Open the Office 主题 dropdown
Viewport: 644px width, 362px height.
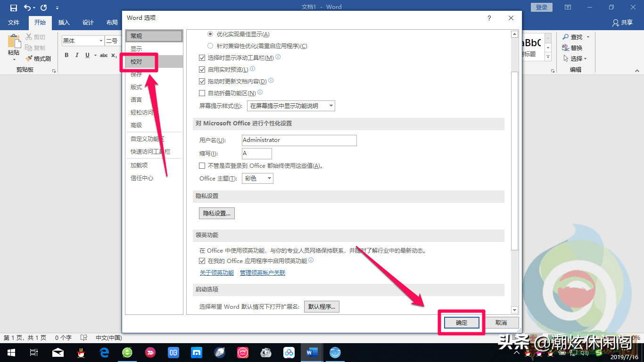(x=257, y=178)
